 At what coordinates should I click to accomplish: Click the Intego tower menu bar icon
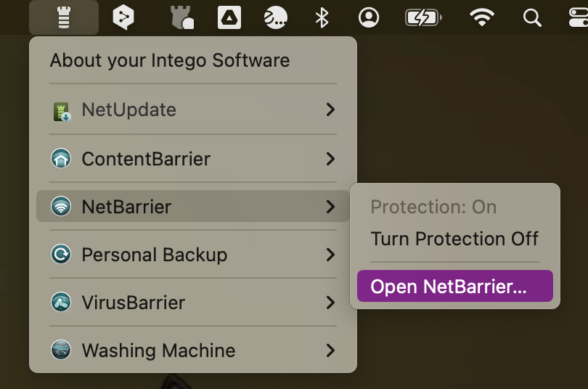[x=64, y=17]
